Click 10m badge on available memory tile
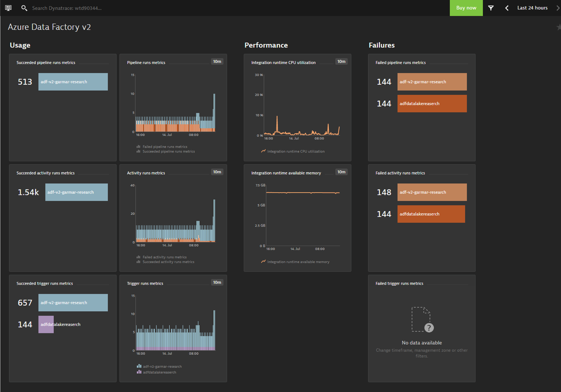This screenshot has width=561, height=392. 341,172
